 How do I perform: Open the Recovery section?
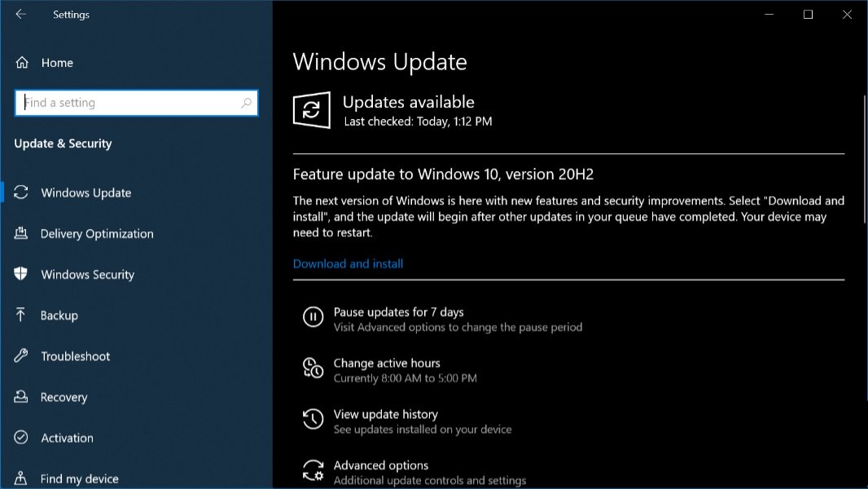click(x=64, y=398)
